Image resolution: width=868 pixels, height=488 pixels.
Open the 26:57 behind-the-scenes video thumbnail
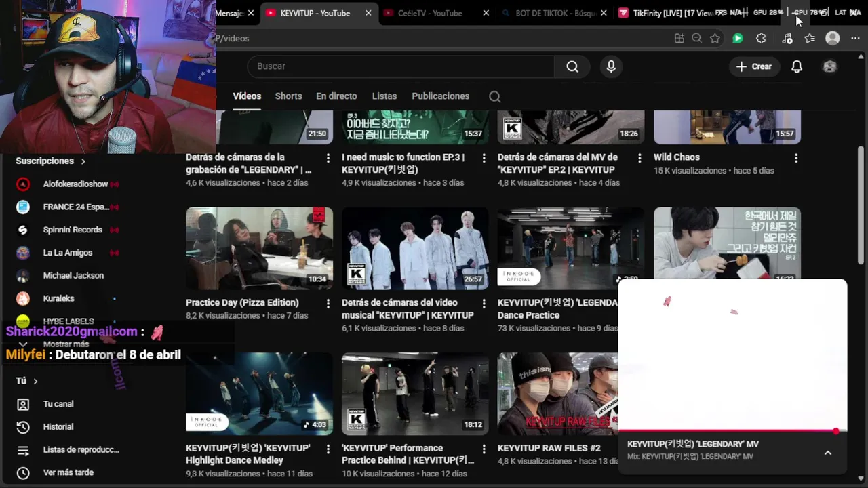pos(415,249)
